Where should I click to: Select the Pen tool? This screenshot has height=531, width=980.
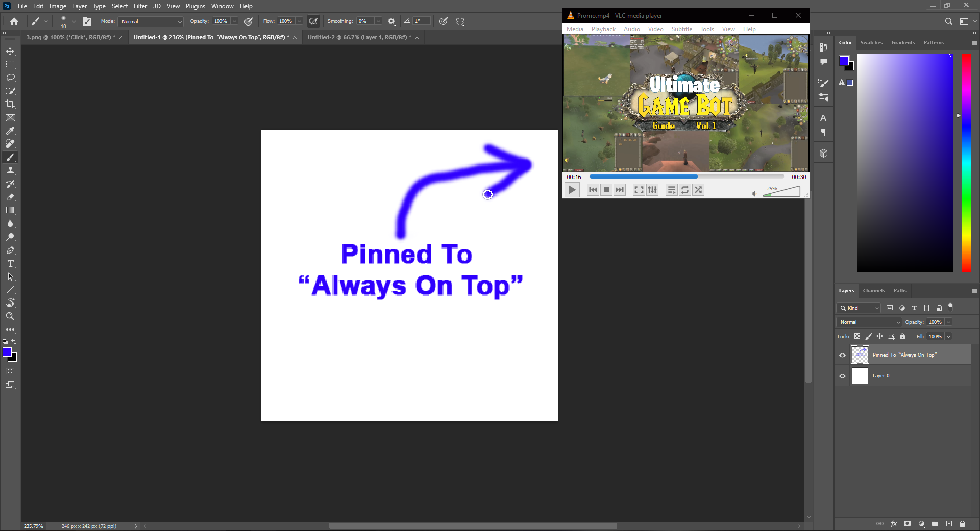[x=10, y=250]
